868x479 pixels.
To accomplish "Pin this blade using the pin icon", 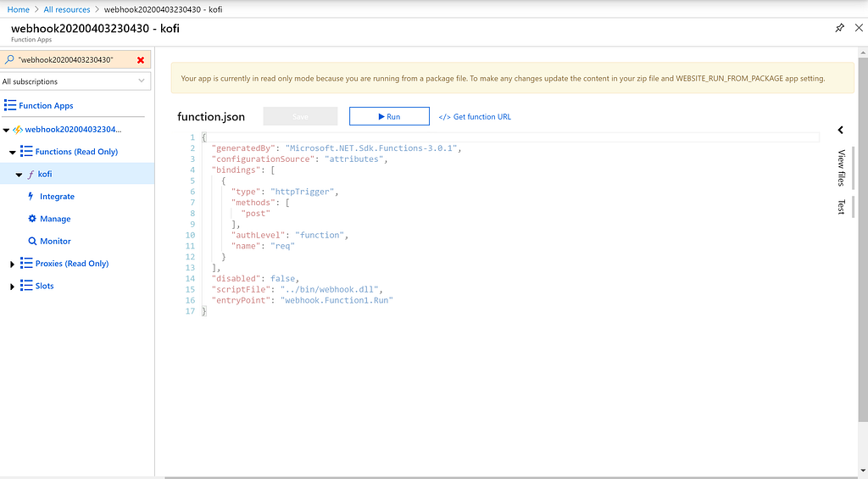I will (x=840, y=28).
